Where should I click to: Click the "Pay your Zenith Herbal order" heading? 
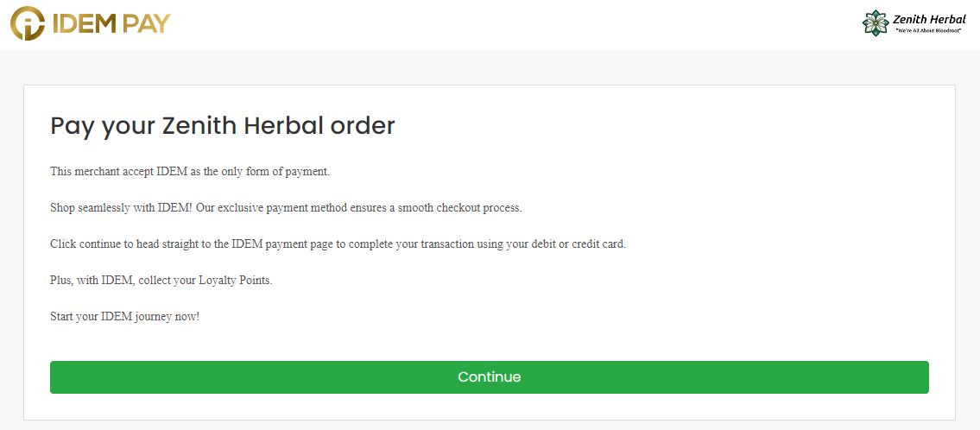pyautogui.click(x=222, y=126)
